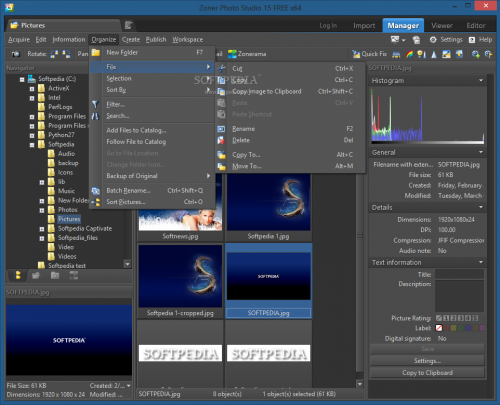The image size is (500, 405).
Task: Expand the ActiveX folder node
Action: (x=32, y=89)
